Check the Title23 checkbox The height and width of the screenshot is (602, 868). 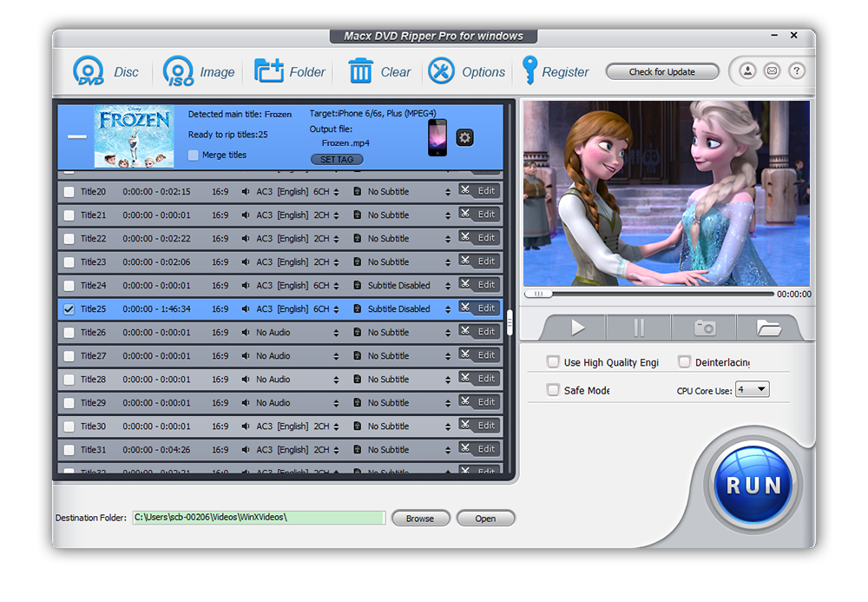tap(69, 262)
